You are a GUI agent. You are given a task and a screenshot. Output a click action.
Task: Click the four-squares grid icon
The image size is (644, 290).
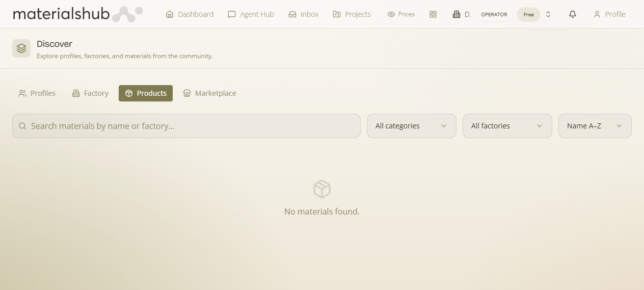pyautogui.click(x=433, y=14)
